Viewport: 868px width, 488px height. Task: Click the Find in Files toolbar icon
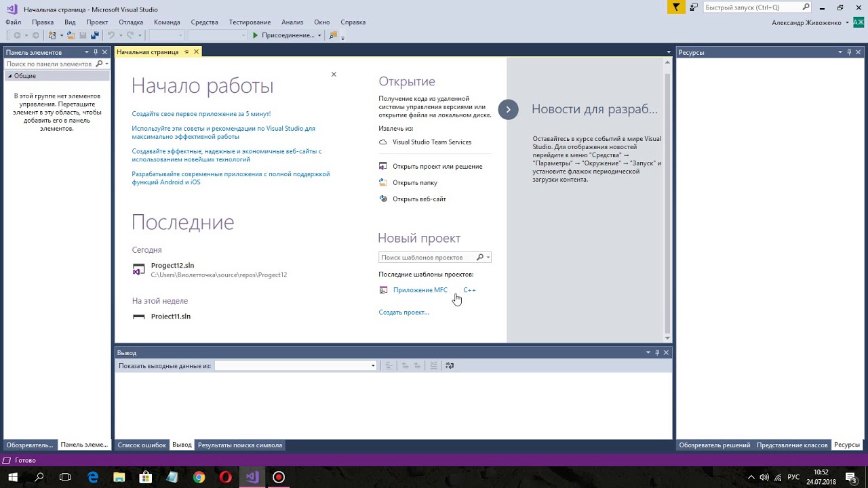pyautogui.click(x=333, y=35)
